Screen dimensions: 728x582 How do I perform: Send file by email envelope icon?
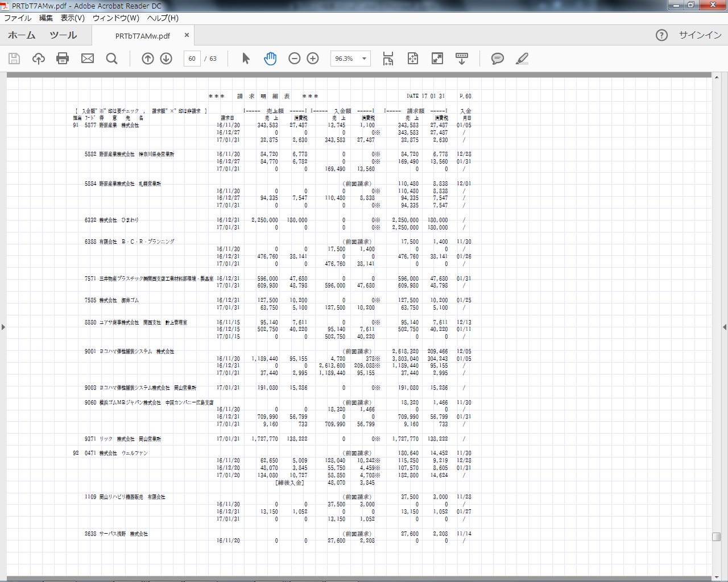(x=88, y=59)
